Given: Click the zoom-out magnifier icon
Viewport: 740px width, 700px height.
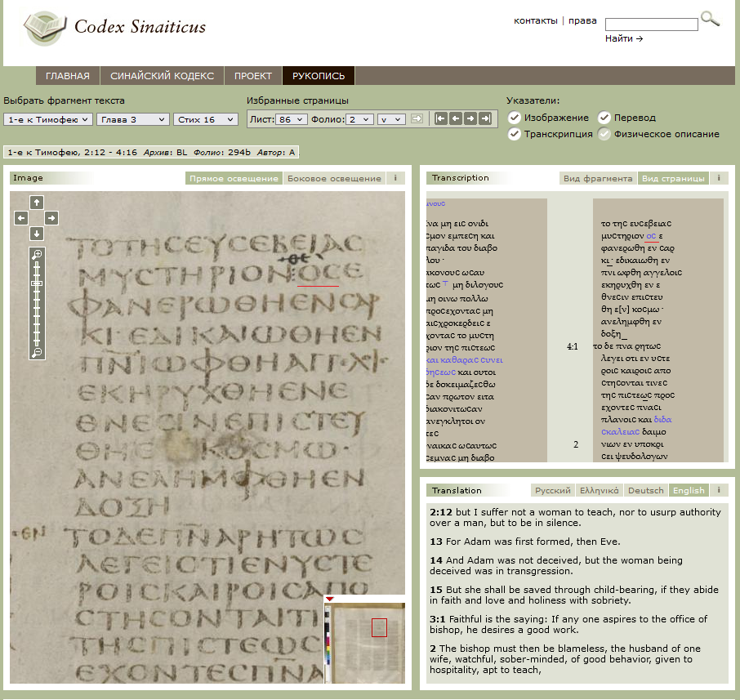Looking at the screenshot, I should click(x=36, y=353).
